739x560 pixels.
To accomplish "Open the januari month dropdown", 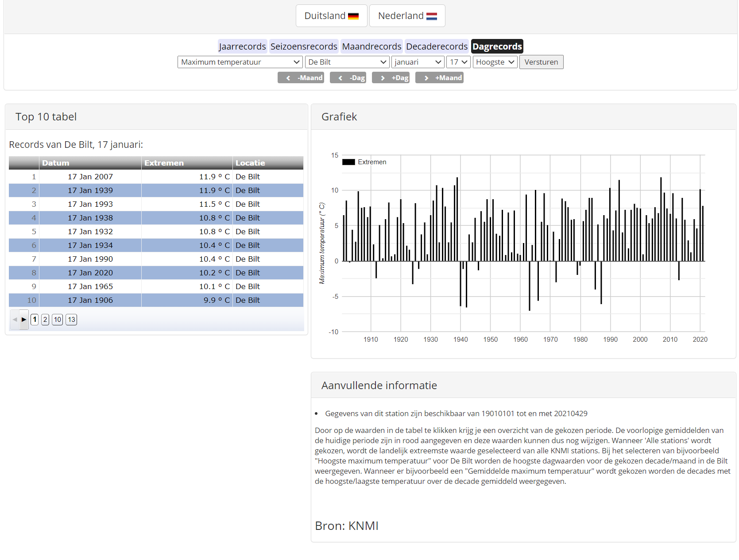I will click(418, 62).
